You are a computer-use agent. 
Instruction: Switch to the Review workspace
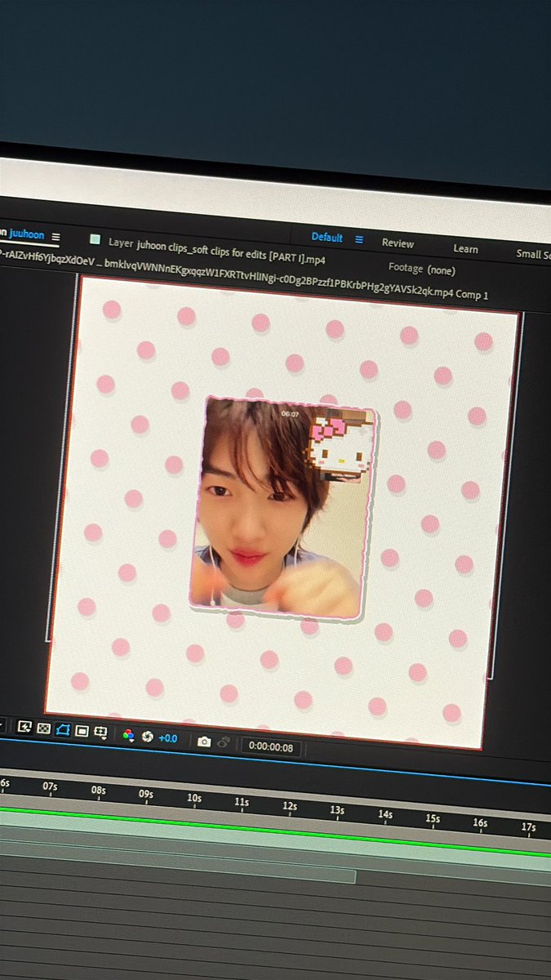(x=398, y=243)
